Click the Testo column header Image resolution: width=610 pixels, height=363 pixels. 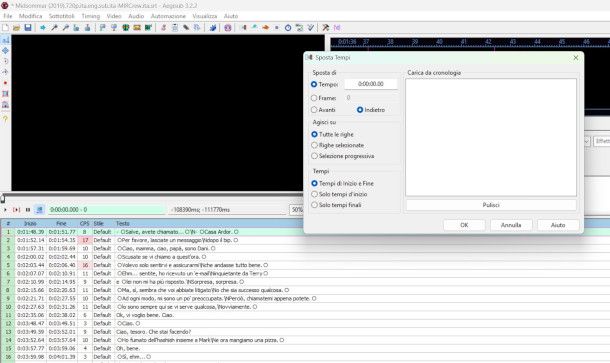click(123, 223)
